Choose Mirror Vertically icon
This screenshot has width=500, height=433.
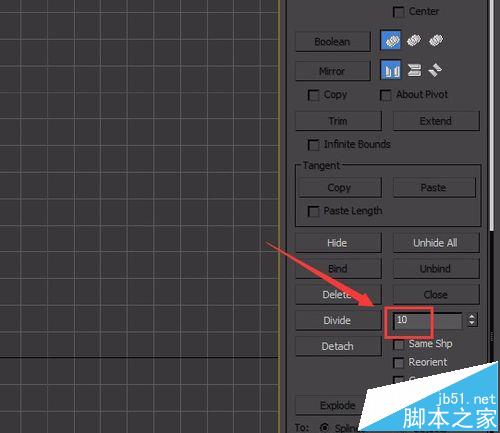pos(414,70)
